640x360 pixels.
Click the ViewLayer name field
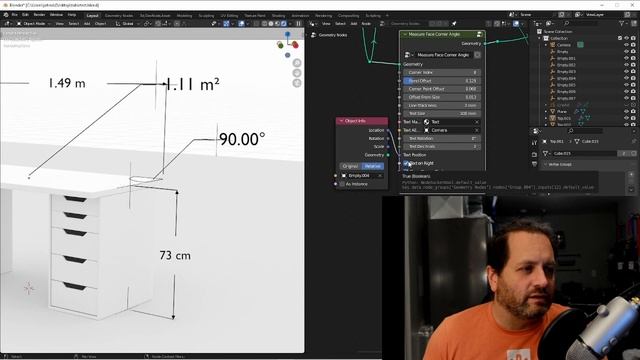pyautogui.click(x=602, y=15)
